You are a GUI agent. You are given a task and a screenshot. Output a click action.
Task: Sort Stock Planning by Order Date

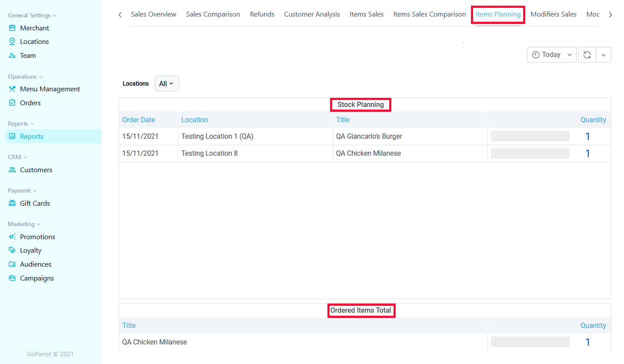[139, 120]
